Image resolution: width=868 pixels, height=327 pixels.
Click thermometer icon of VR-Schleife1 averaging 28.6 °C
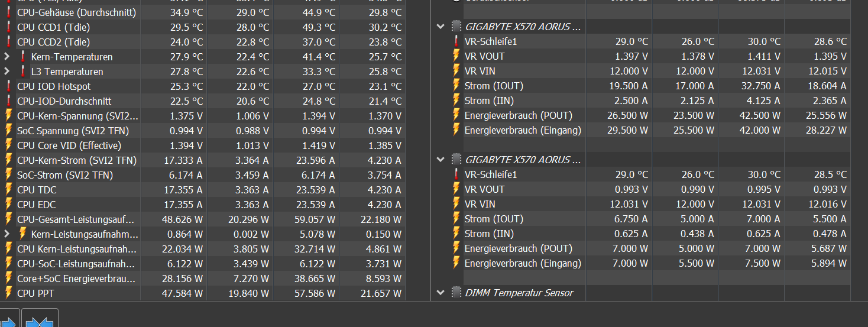click(x=456, y=41)
